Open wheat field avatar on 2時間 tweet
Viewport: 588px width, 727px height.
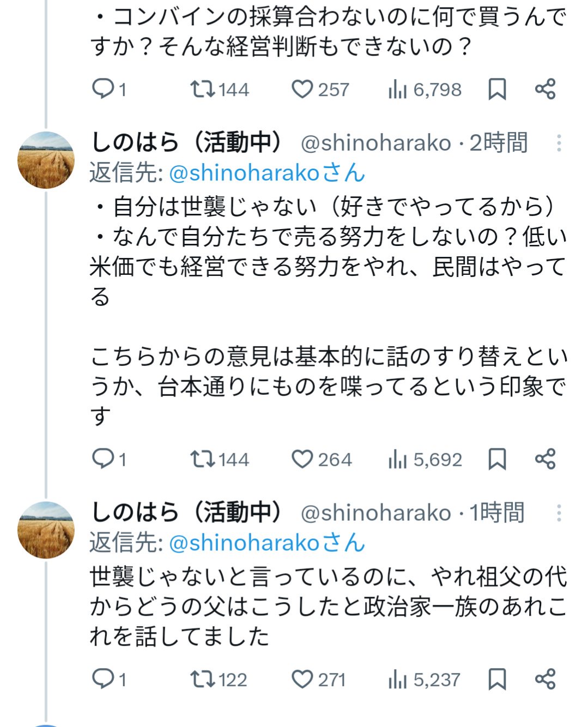pos(46,160)
